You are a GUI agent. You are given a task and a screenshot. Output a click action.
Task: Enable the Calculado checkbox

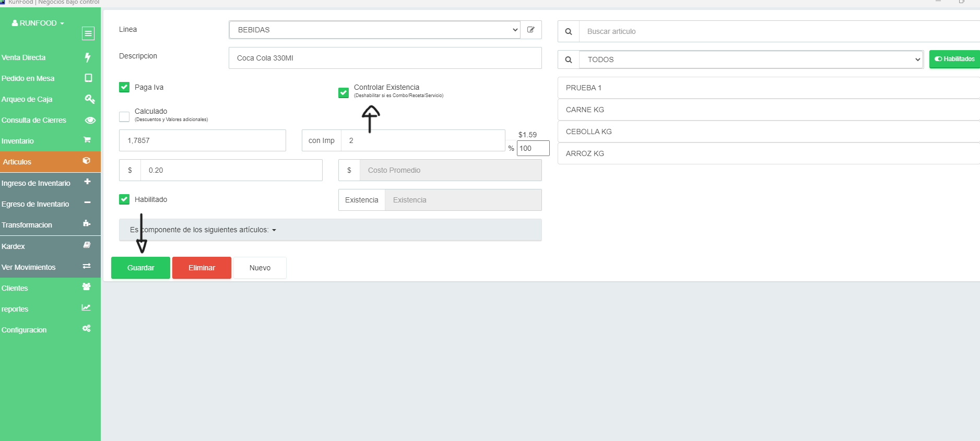(x=124, y=116)
